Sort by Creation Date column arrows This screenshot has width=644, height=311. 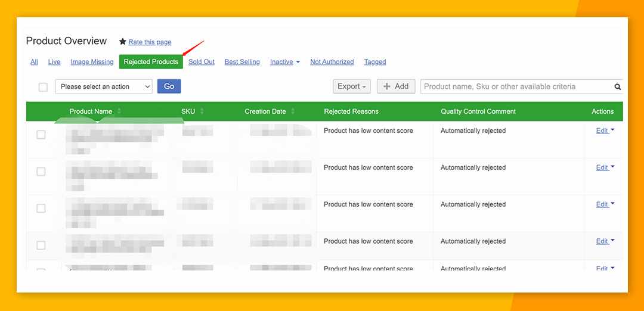[293, 111]
